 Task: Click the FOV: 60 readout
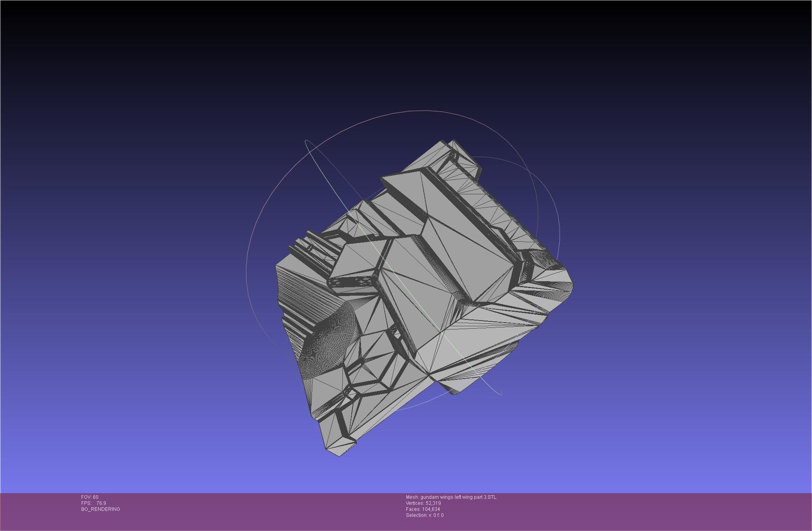(x=90, y=497)
